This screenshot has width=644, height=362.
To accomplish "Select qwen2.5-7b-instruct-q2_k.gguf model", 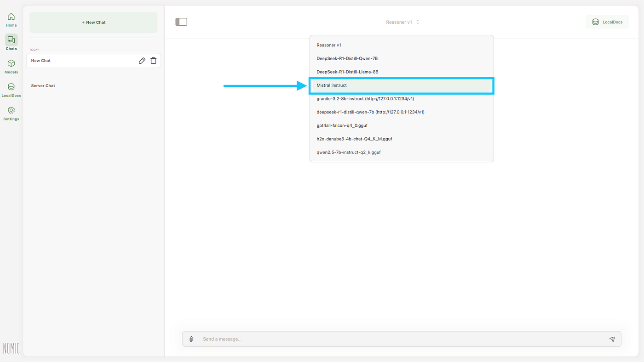I will click(x=402, y=152).
